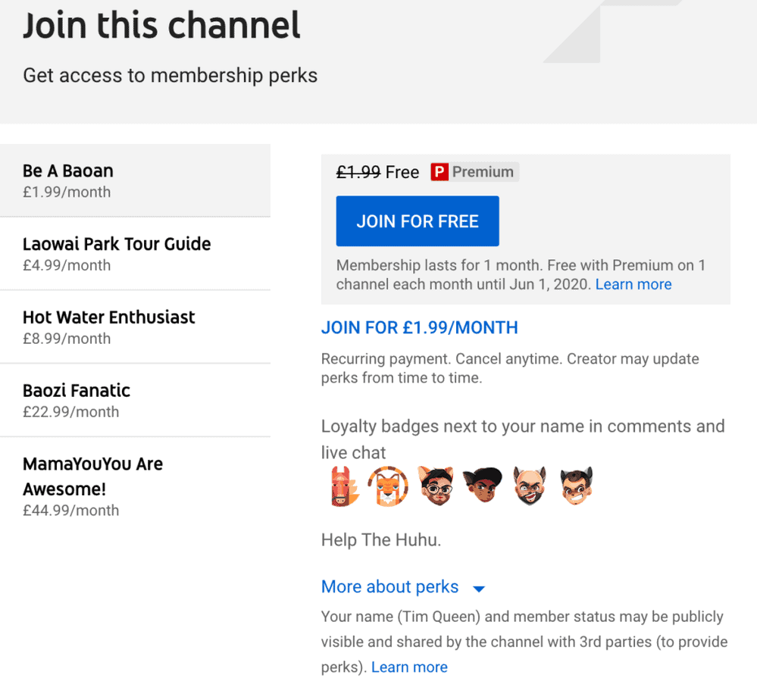Click the grinning brown-haired cat-ear badge
The height and width of the screenshot is (700, 757).
[x=577, y=486]
